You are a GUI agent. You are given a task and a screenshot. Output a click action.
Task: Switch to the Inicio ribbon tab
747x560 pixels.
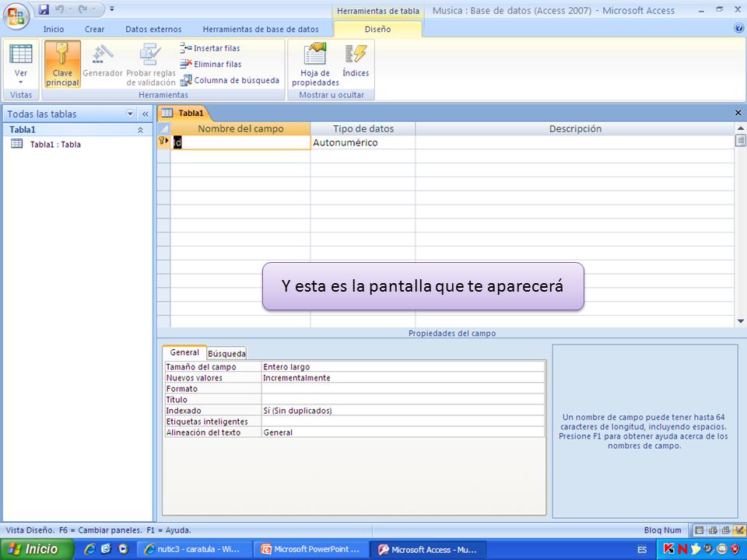point(54,29)
